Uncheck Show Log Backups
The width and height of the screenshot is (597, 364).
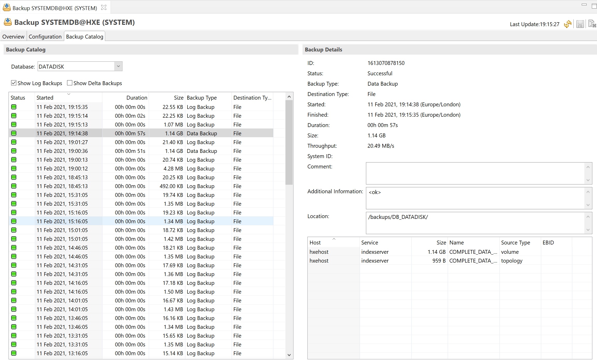pyautogui.click(x=14, y=83)
